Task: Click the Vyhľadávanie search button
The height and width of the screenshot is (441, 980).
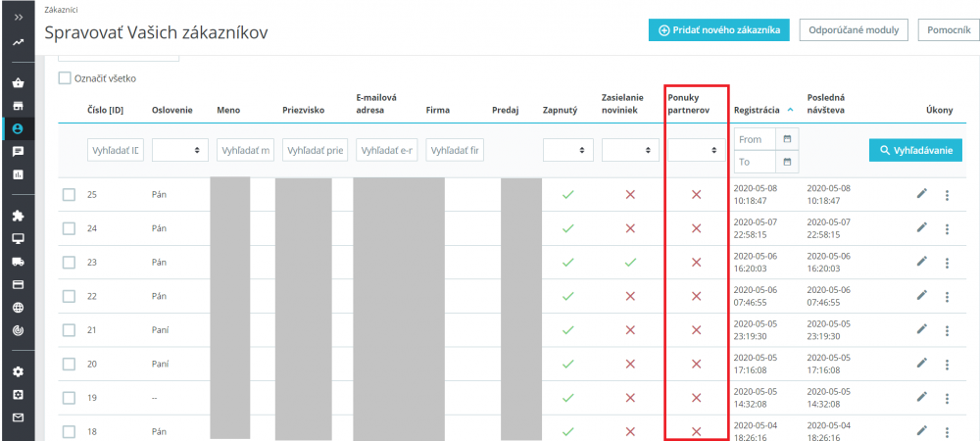Action: pyautogui.click(x=915, y=150)
